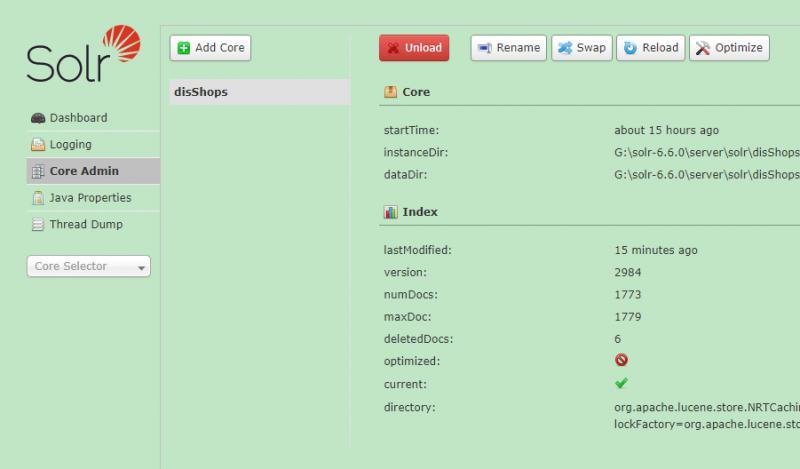Open the Dashboard page
This screenshot has width=800, height=469.
(x=93, y=118)
